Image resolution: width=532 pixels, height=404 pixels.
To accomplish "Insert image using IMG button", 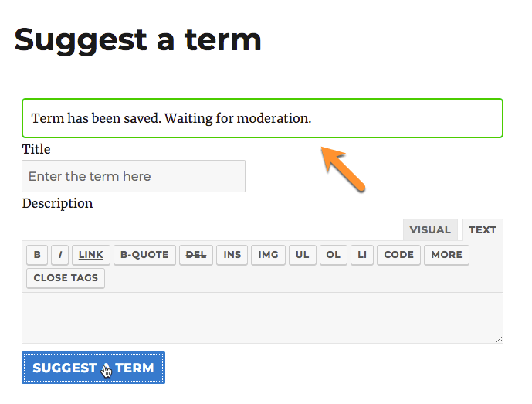I will click(x=268, y=255).
